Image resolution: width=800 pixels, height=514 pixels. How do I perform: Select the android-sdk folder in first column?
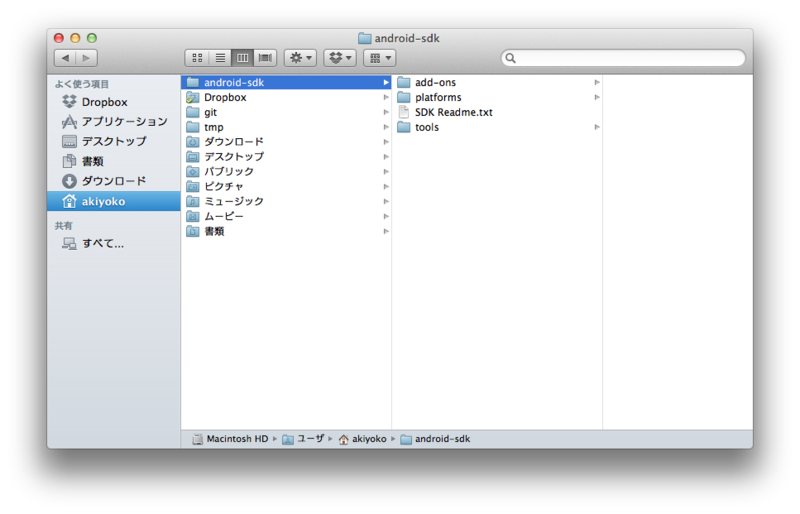[286, 82]
